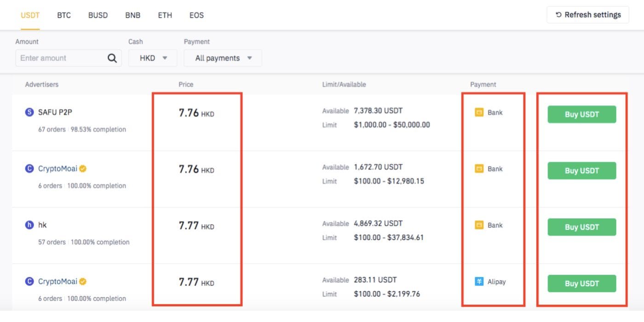Click Buy USDT on the Alipay offer
Screen dimensions: 644x322
(581, 283)
